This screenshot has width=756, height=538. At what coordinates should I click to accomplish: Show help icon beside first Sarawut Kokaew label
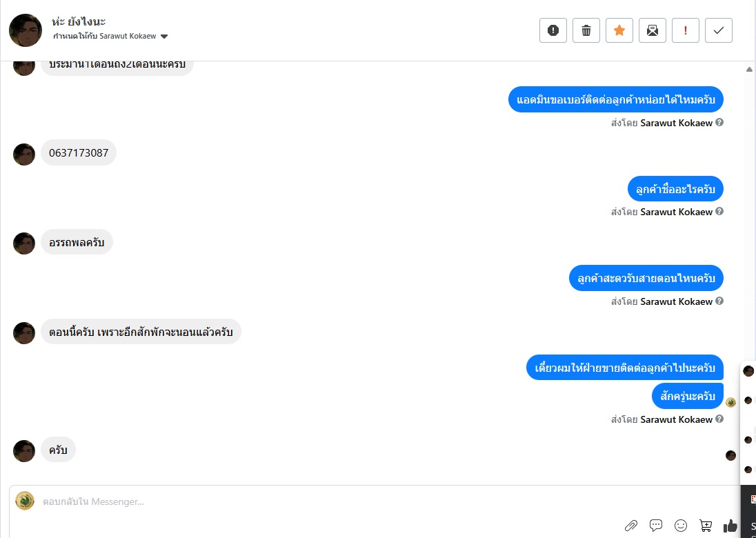click(x=719, y=123)
